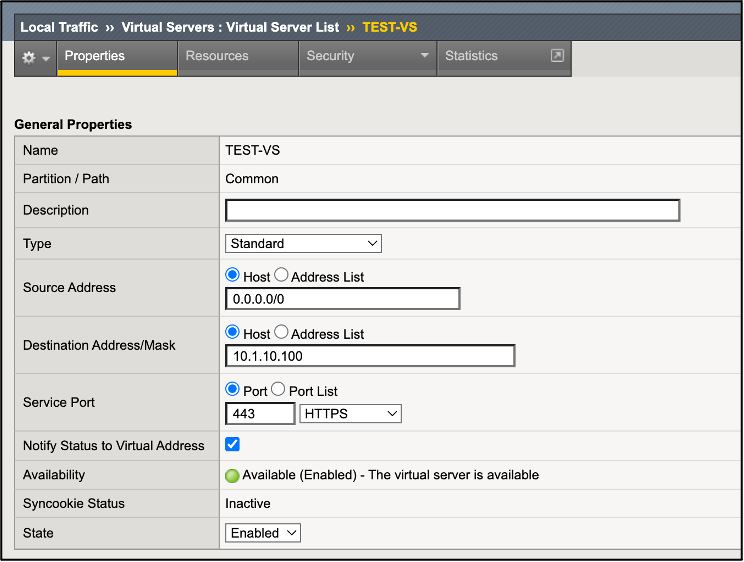Image resolution: width=744 pixels, height=562 pixels.
Task: Switch to the Resources tab
Action: click(x=217, y=56)
